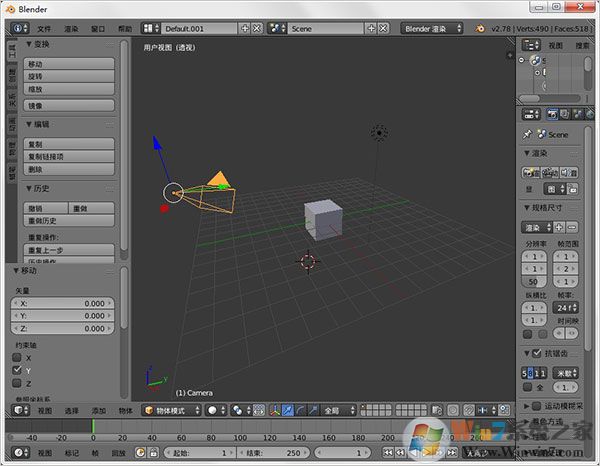This screenshot has width=600, height=466.
Task: Select the translate manipulator arrow icon
Action: 288,410
